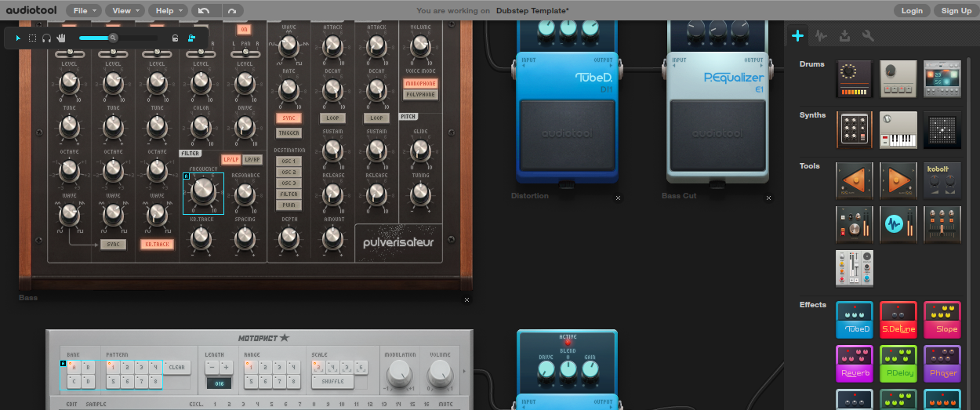Screen dimensions: 980x410
Task: Add the right-pointing orange arrow tool
Action: coord(898,181)
